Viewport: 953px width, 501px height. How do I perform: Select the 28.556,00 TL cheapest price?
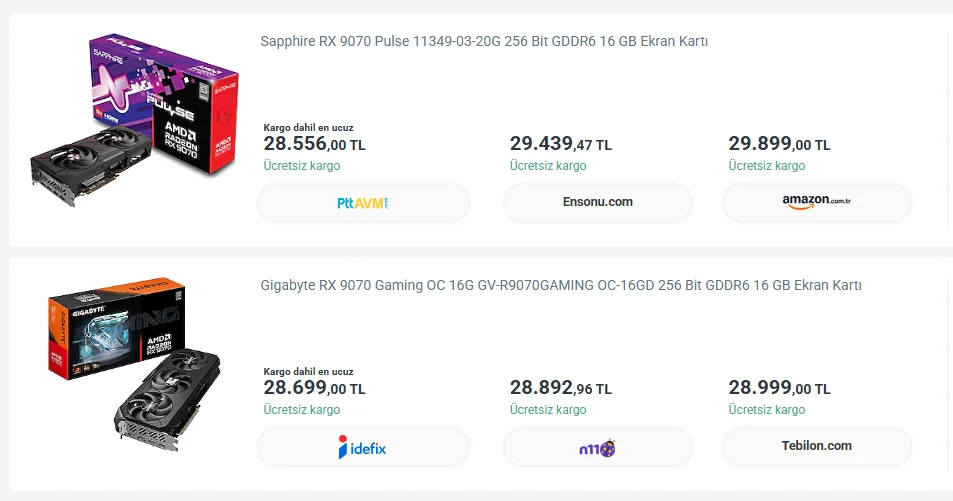pyautogui.click(x=314, y=144)
